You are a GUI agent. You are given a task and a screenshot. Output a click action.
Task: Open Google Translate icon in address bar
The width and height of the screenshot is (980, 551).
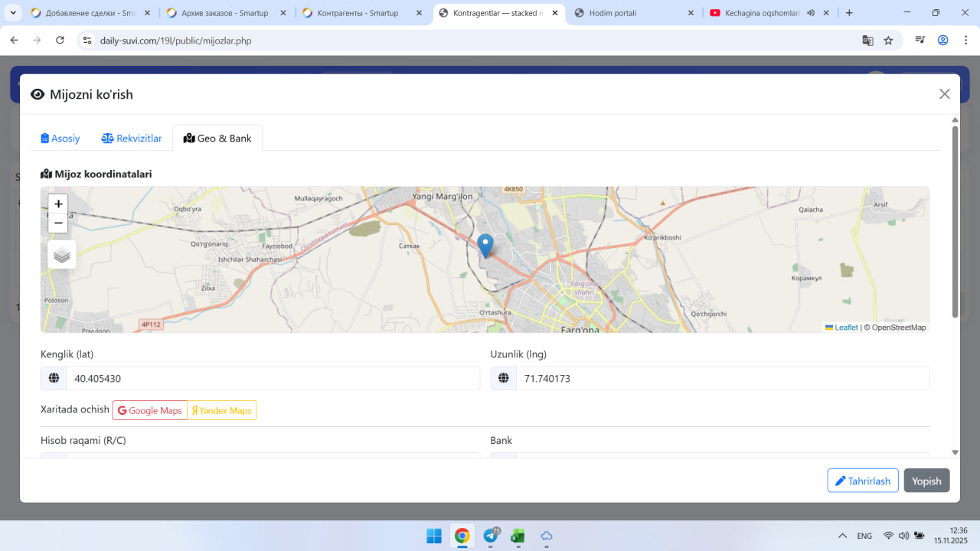(867, 41)
